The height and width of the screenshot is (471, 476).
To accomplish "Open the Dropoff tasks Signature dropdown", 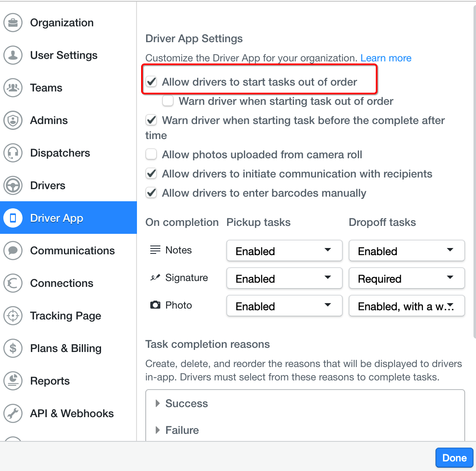I will 407,278.
